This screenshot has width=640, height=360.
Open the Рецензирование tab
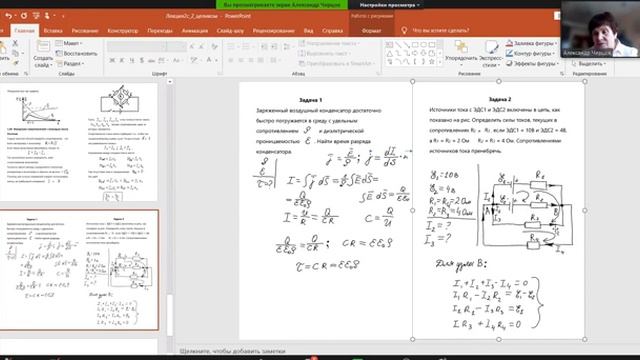pyautogui.click(x=273, y=31)
